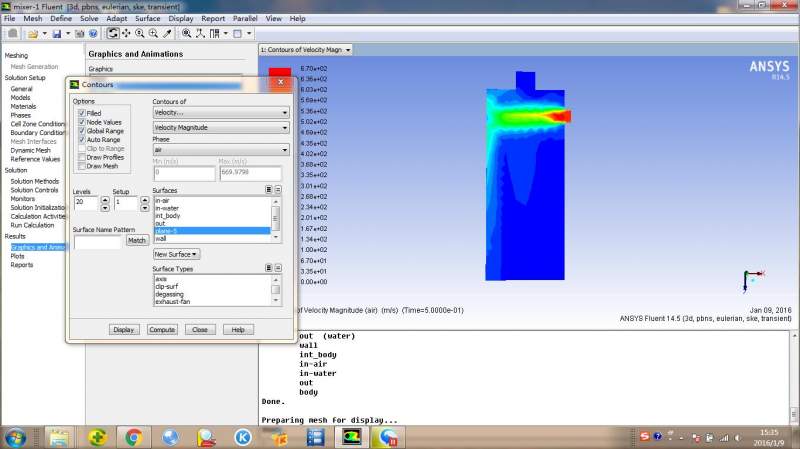Toggle the Auto Range checkbox
This screenshot has height=449, width=800.
82,140
